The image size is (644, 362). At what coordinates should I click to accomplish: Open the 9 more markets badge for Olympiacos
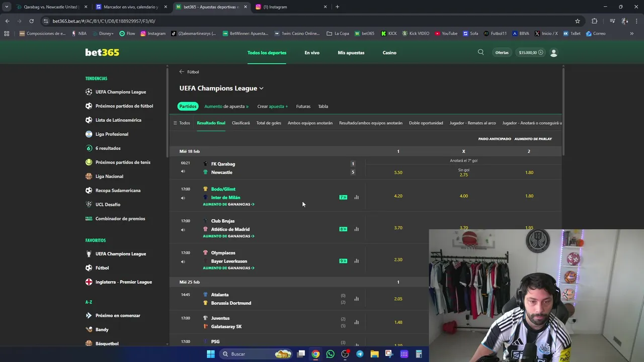point(343,261)
